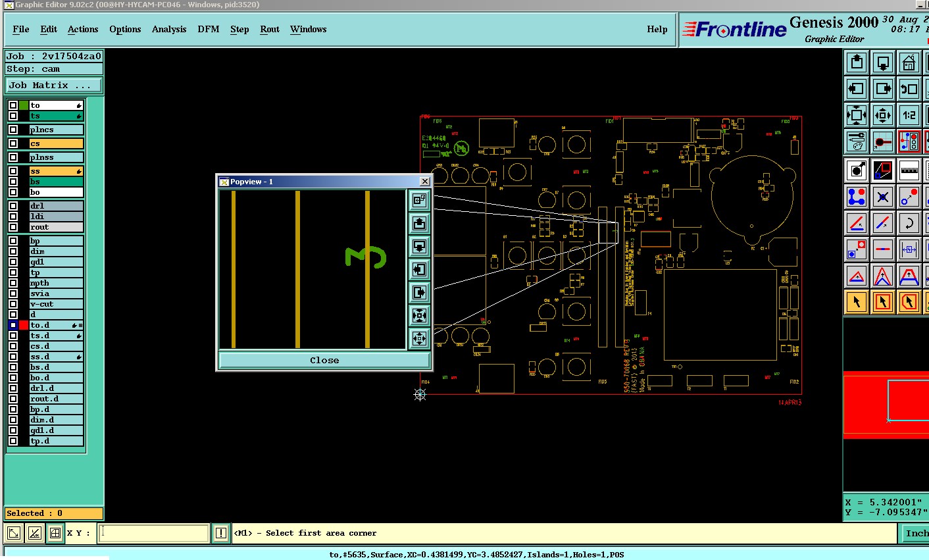Click the pan right icon in right toolbar
Viewport: 929px width, 560px height.
point(883,89)
